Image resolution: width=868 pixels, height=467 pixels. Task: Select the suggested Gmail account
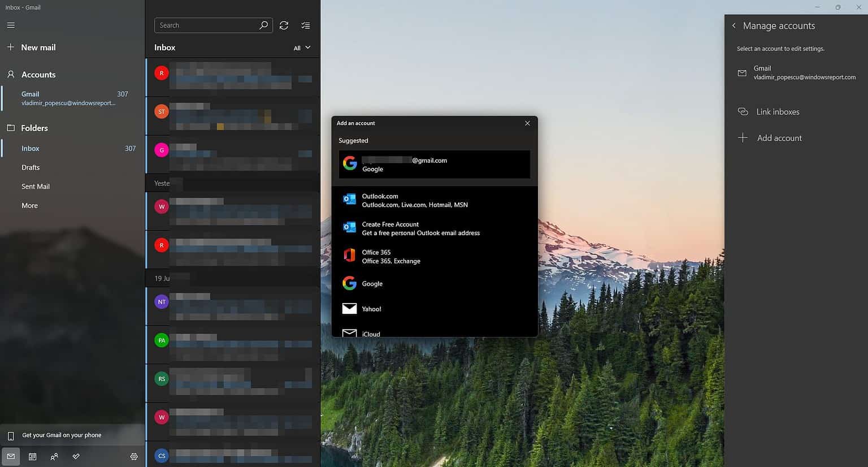(x=433, y=164)
